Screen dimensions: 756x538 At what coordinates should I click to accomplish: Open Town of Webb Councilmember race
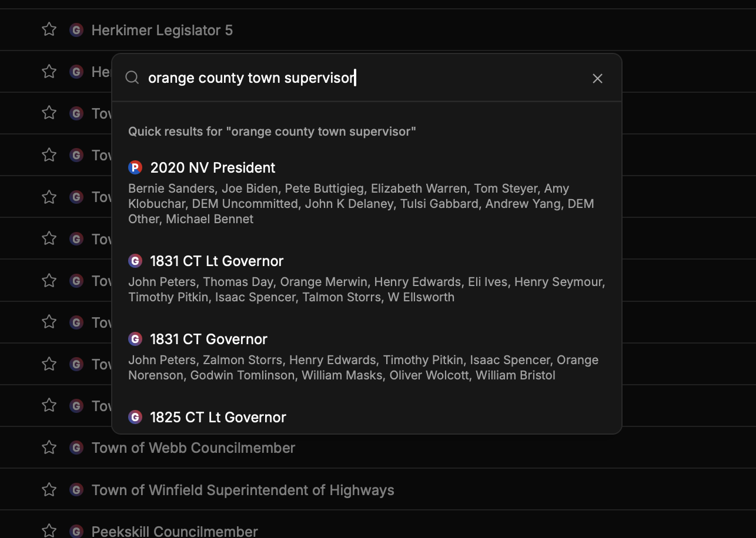[193, 448]
